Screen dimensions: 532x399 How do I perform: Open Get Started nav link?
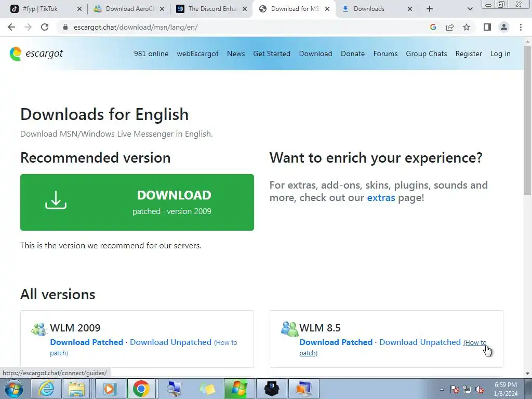pos(272,54)
